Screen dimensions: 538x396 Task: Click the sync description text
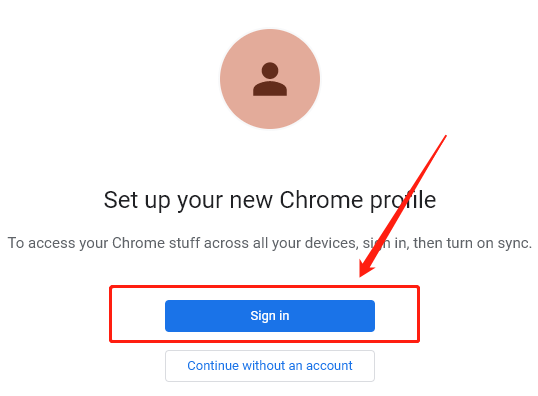pos(270,243)
